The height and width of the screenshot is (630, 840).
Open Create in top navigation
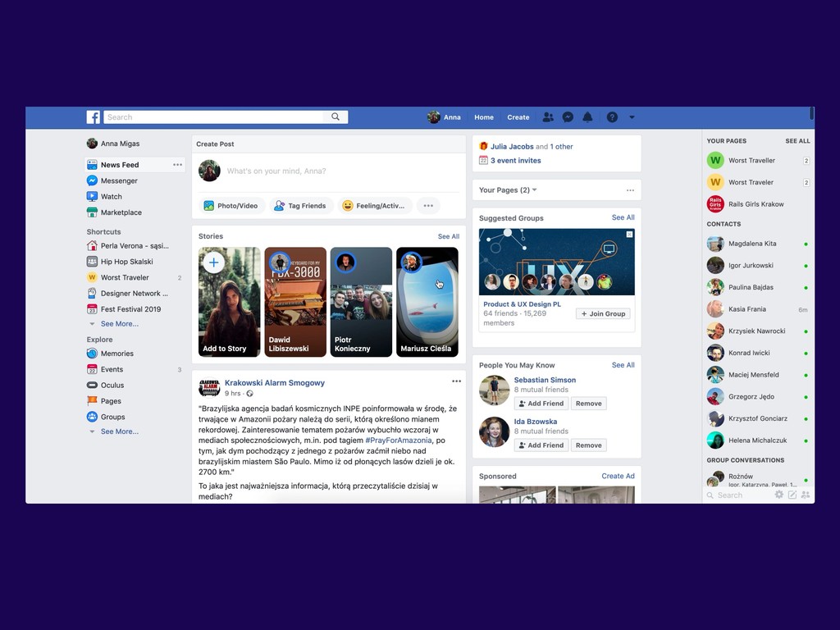[x=518, y=117]
